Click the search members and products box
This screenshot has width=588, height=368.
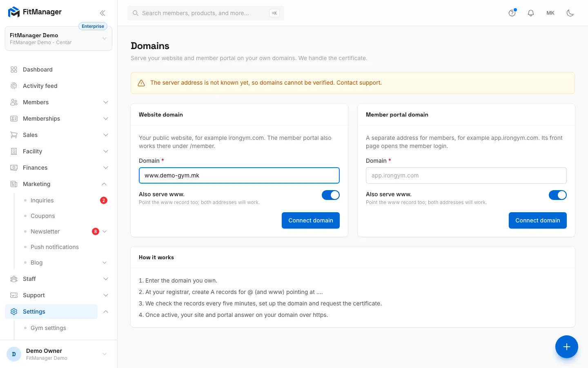coord(206,13)
